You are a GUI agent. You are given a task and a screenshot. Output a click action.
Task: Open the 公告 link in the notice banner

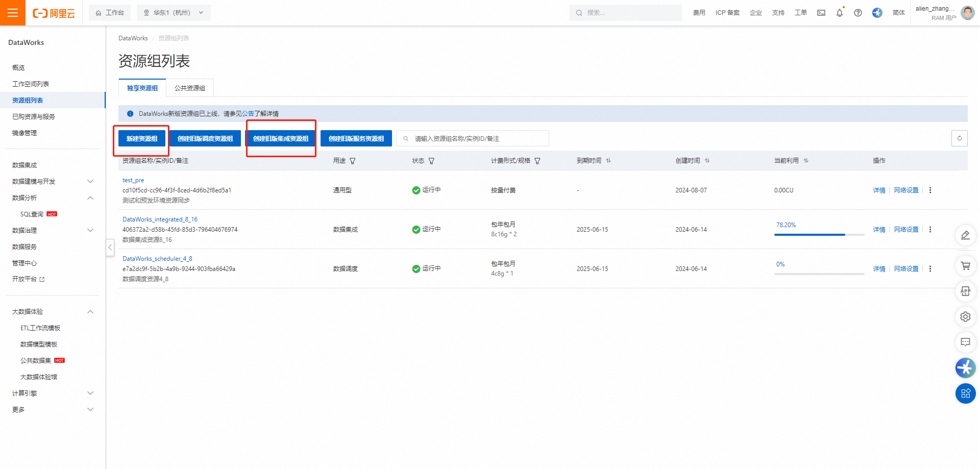click(248, 114)
